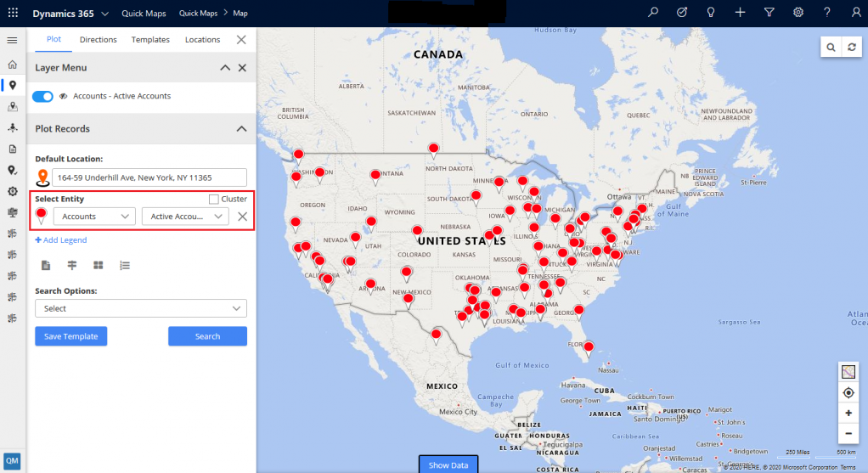Click the locate me crosshair button
Viewport: 868px width, 473px height.
click(848, 393)
